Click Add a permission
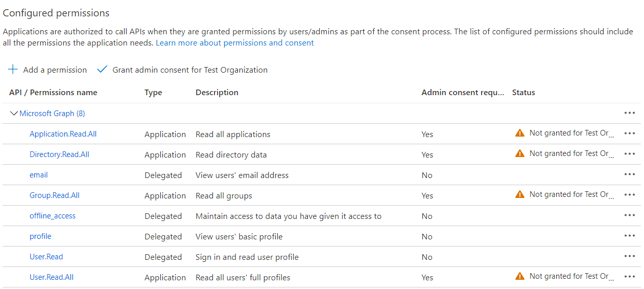Viewport: 644px width, 289px height. click(47, 70)
